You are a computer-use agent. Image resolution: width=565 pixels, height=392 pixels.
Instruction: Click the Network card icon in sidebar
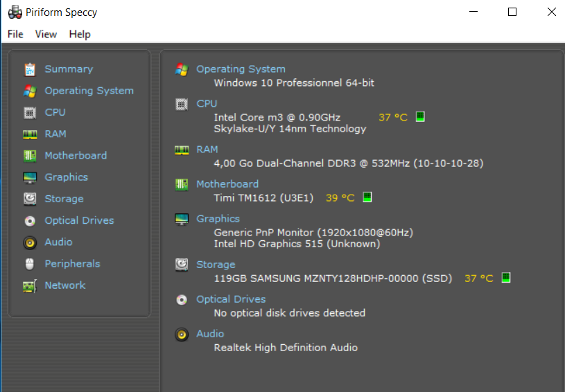30,286
